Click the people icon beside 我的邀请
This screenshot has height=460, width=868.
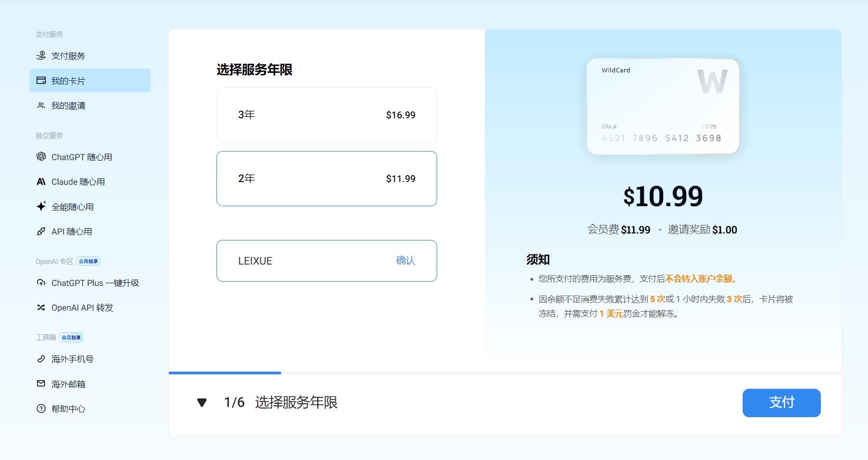(x=41, y=105)
